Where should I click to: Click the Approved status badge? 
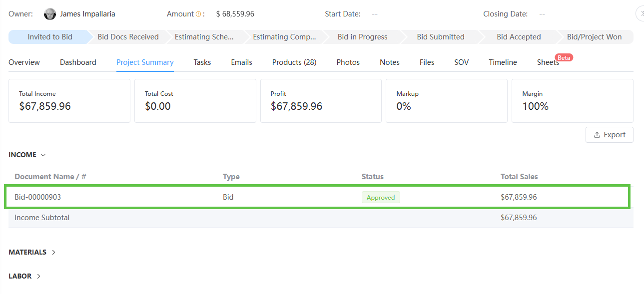381,197
